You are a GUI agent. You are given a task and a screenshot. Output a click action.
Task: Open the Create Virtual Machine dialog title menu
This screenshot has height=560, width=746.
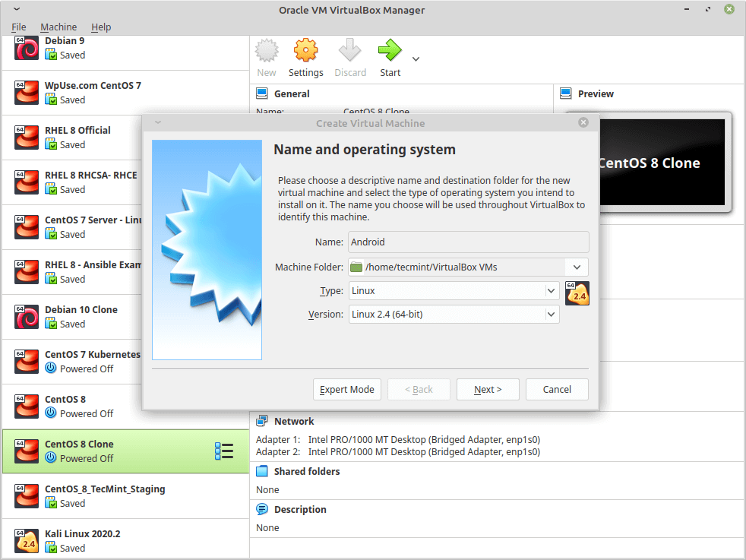click(x=158, y=123)
